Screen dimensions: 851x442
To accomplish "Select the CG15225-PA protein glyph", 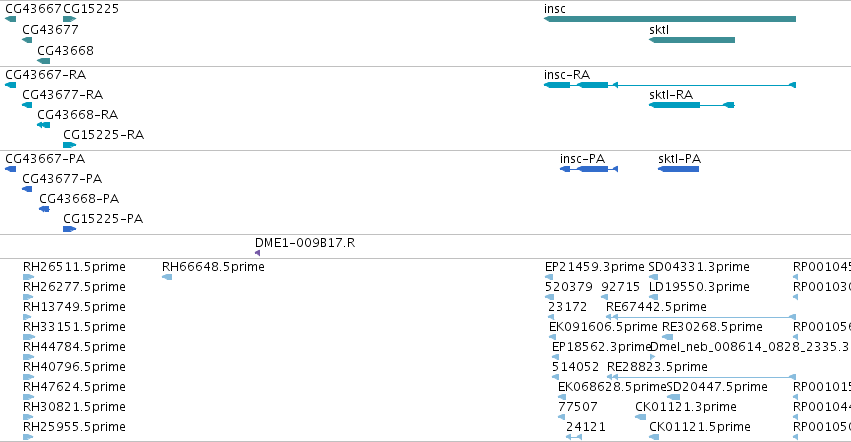I will 69,229.
